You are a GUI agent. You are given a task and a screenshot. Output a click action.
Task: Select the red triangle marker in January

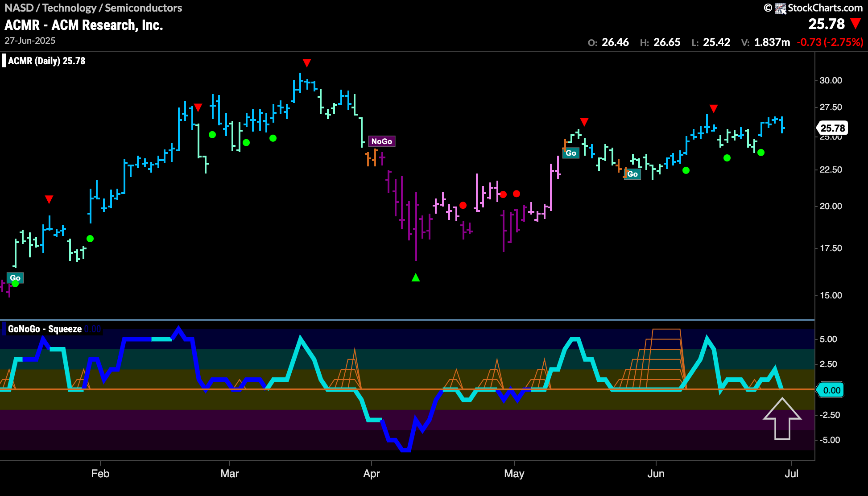[49, 199]
